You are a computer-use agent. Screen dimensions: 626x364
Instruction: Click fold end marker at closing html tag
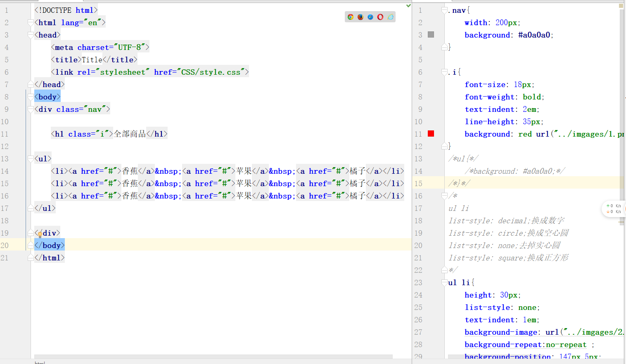31,258
